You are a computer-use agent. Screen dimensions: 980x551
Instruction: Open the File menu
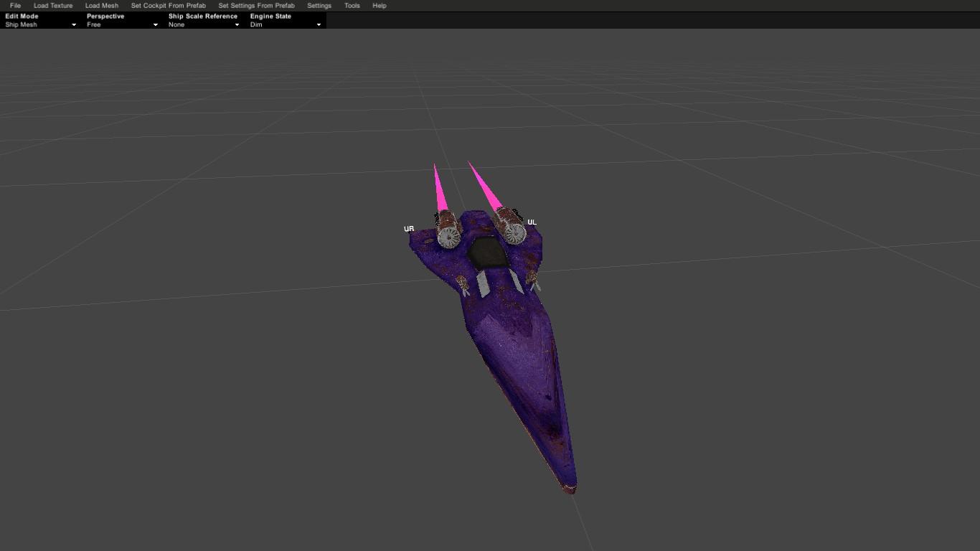click(x=15, y=6)
